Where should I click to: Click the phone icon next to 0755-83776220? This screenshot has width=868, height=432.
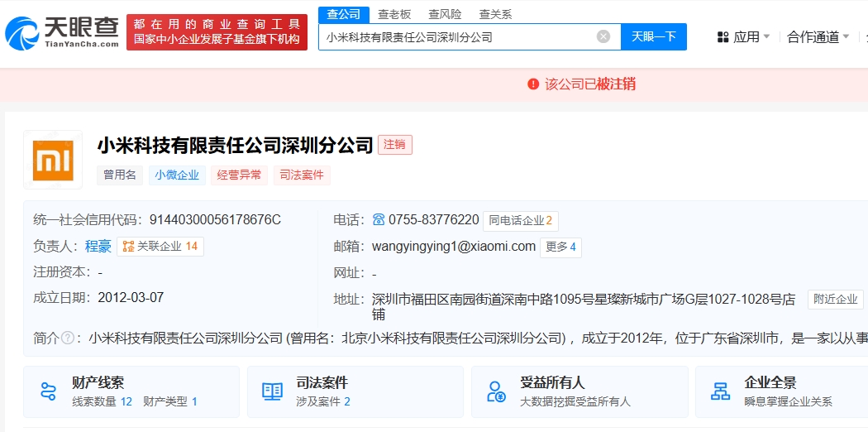[379, 220]
